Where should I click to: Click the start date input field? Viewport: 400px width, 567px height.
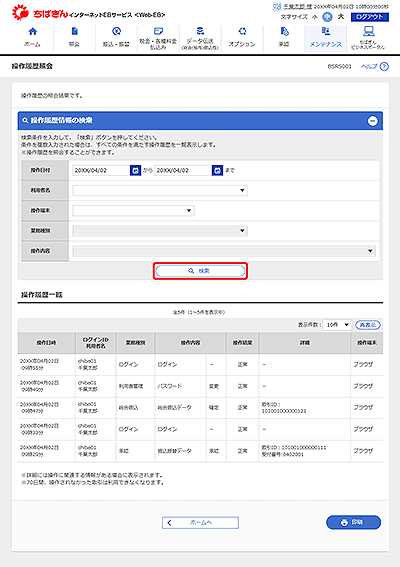click(x=101, y=170)
